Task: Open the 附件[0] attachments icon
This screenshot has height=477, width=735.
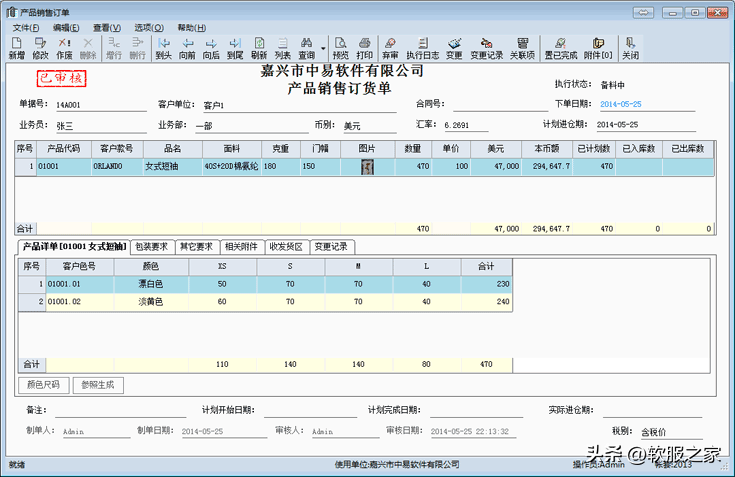Action: [598, 48]
